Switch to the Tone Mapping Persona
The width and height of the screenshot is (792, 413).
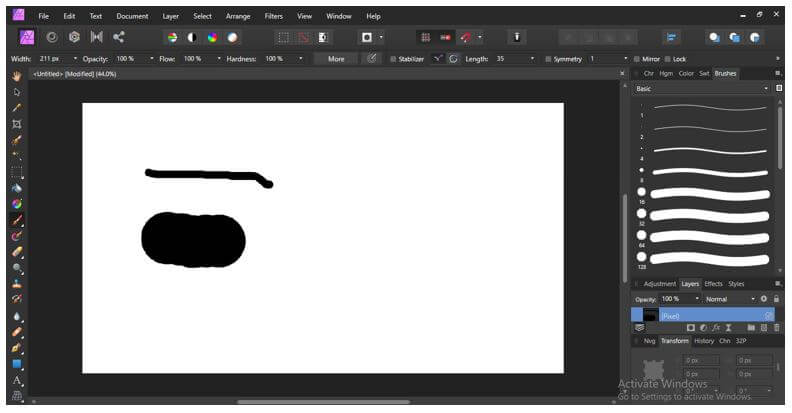pyautogui.click(x=96, y=37)
